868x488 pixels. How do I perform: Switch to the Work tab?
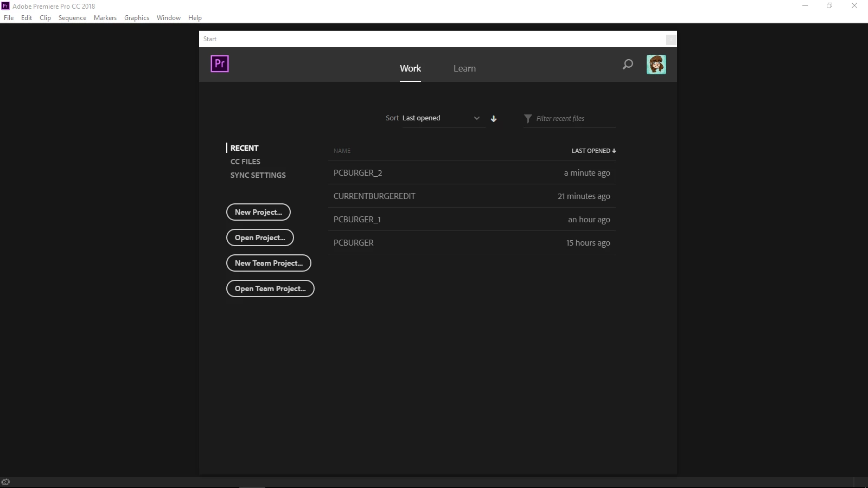[410, 68]
